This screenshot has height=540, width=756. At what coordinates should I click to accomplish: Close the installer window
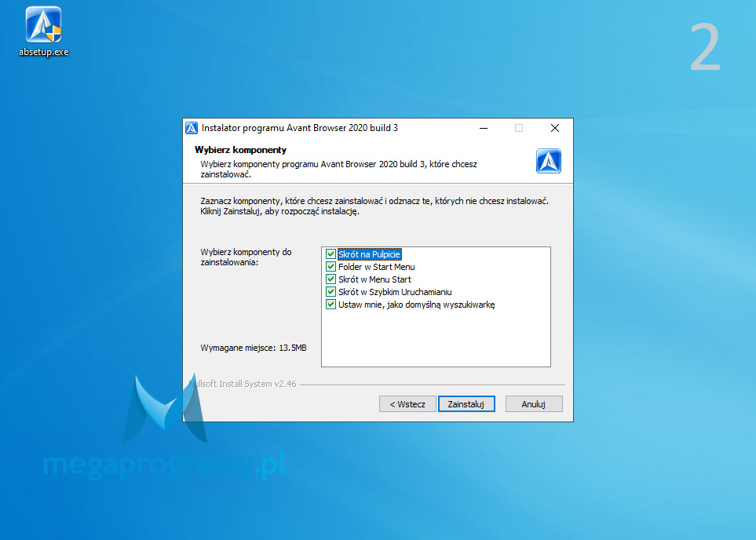555,128
